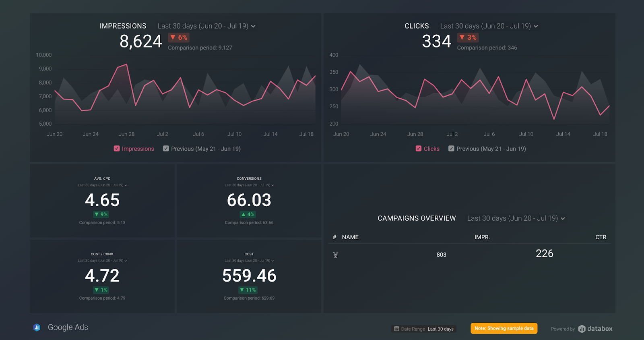Click the databox logo icon
The width and height of the screenshot is (644, 340).
pyautogui.click(x=582, y=329)
